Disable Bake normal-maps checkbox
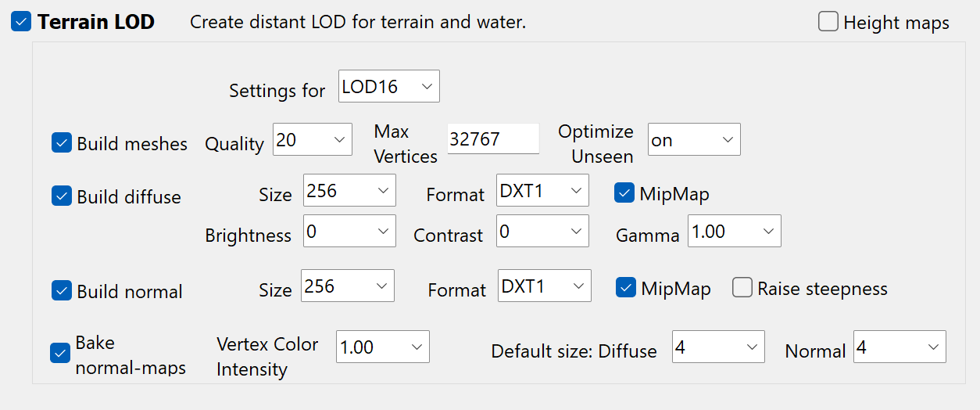980x410 pixels. [x=60, y=354]
